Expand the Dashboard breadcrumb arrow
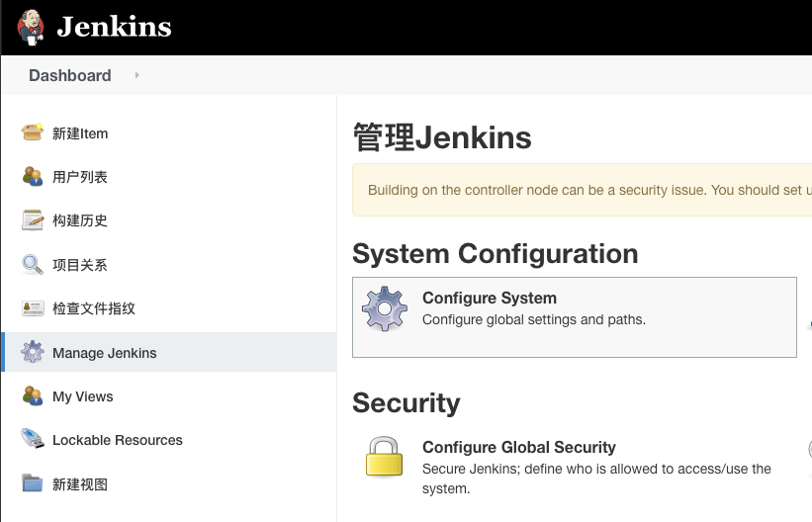The image size is (812, 522). coord(136,75)
